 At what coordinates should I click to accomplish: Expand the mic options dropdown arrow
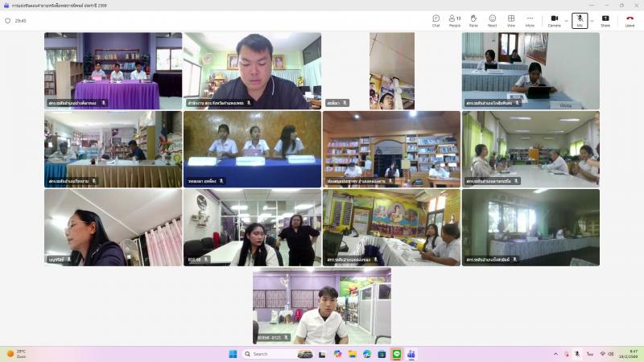point(592,20)
